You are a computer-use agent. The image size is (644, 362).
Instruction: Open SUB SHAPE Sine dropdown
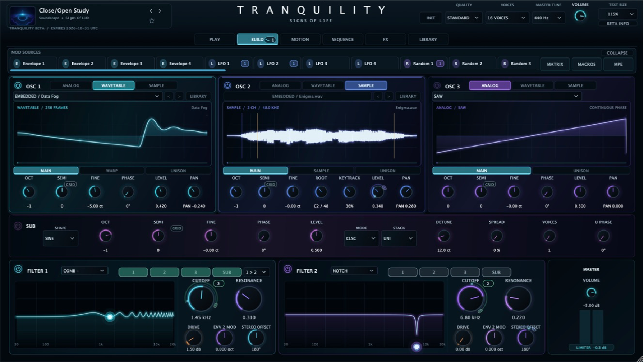[60, 238]
